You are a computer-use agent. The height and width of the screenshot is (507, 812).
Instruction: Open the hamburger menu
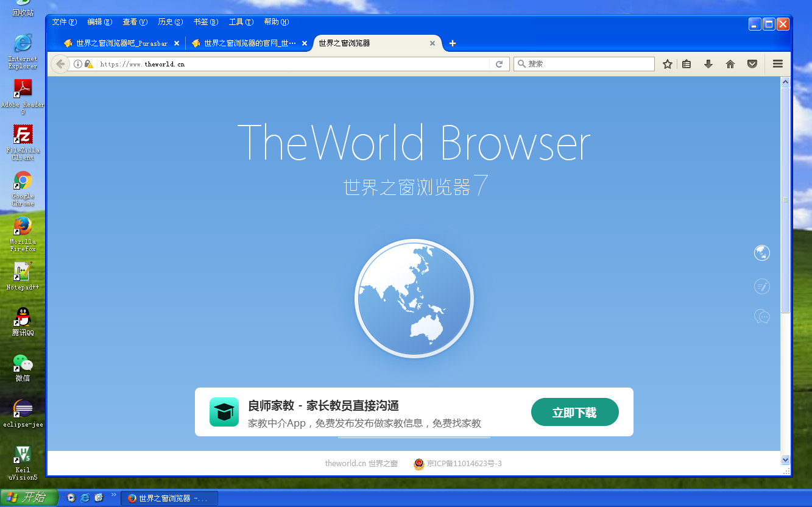point(777,64)
